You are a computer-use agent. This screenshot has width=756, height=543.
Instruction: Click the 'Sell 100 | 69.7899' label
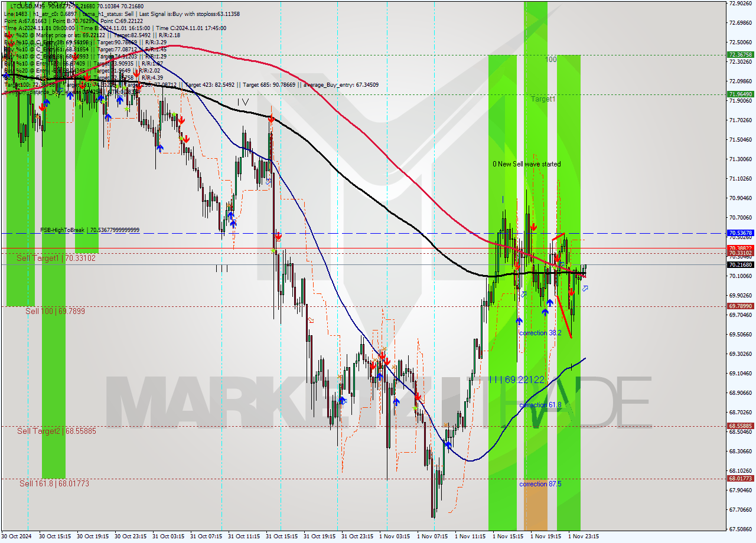(55, 311)
